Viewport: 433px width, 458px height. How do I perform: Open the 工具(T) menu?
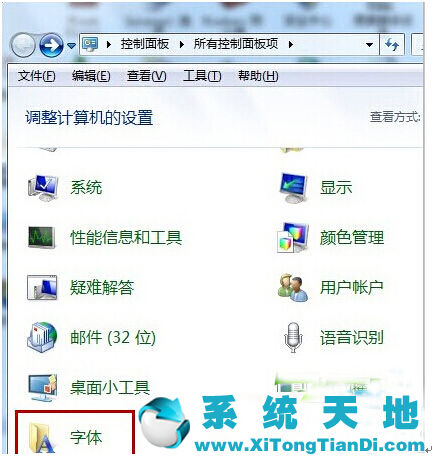tap(202, 76)
